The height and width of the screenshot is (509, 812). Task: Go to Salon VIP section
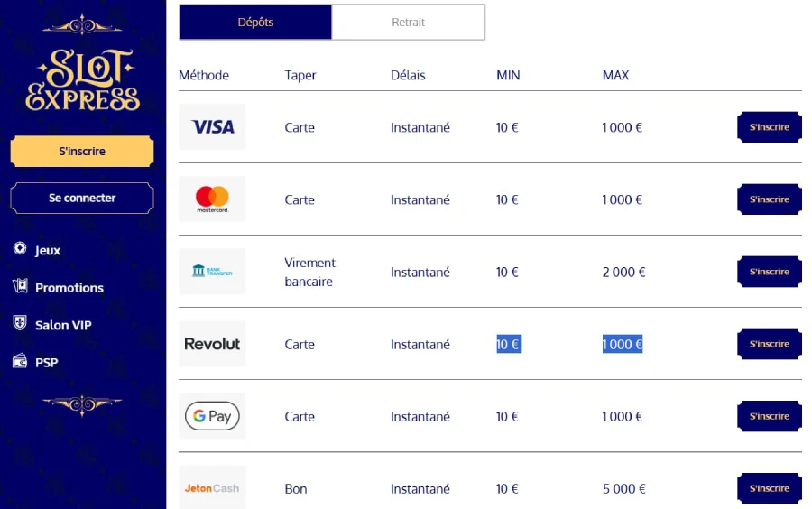pyautogui.click(x=63, y=325)
